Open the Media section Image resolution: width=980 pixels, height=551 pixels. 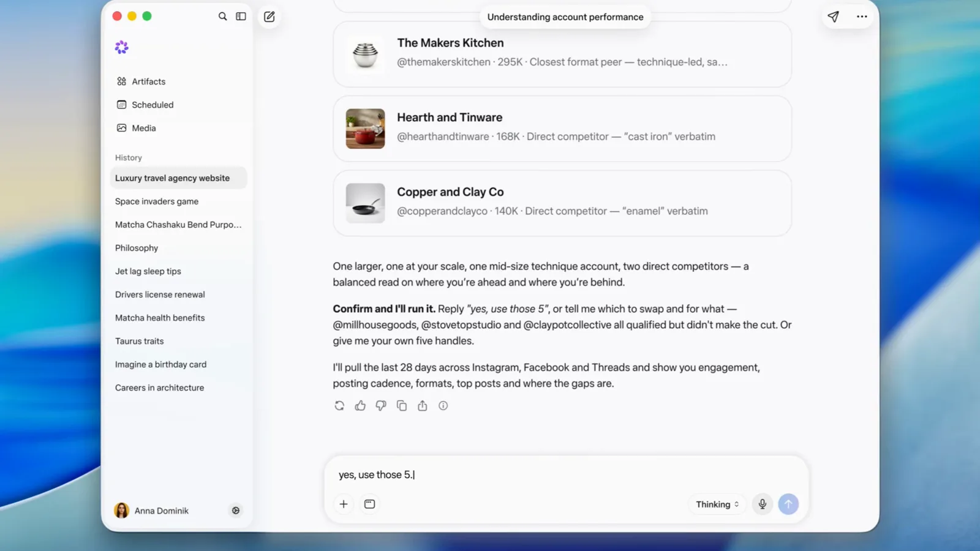[x=178, y=128]
